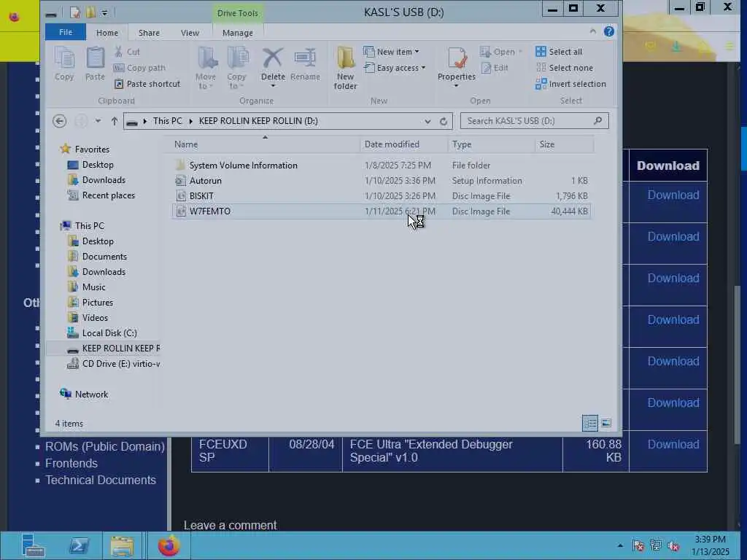The height and width of the screenshot is (560, 747).
Task: Collapse the ribbon with chevron
Action: pos(592,32)
